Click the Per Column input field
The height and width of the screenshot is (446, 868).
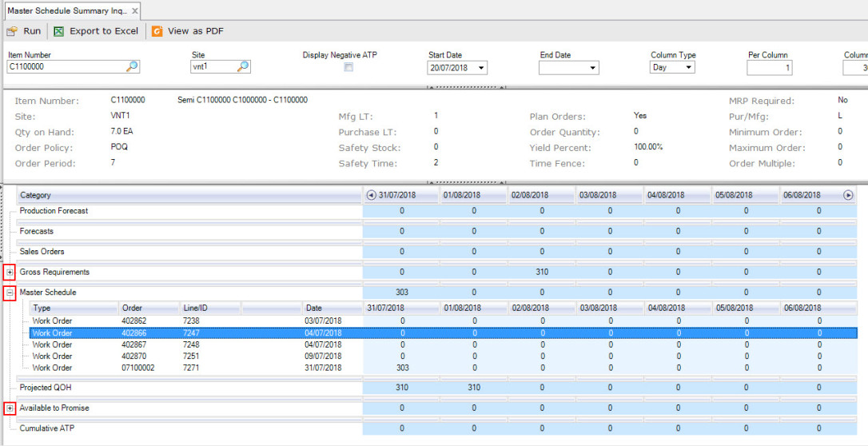(x=770, y=67)
